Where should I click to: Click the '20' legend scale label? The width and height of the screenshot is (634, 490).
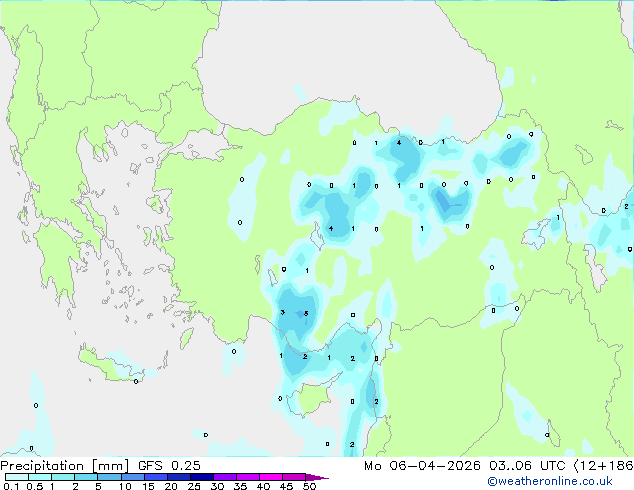tap(171, 486)
